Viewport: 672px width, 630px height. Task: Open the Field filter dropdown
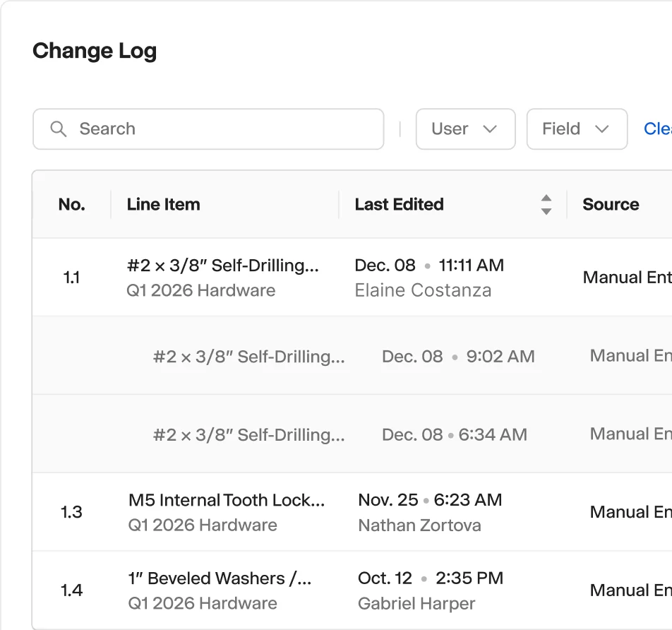[577, 129]
